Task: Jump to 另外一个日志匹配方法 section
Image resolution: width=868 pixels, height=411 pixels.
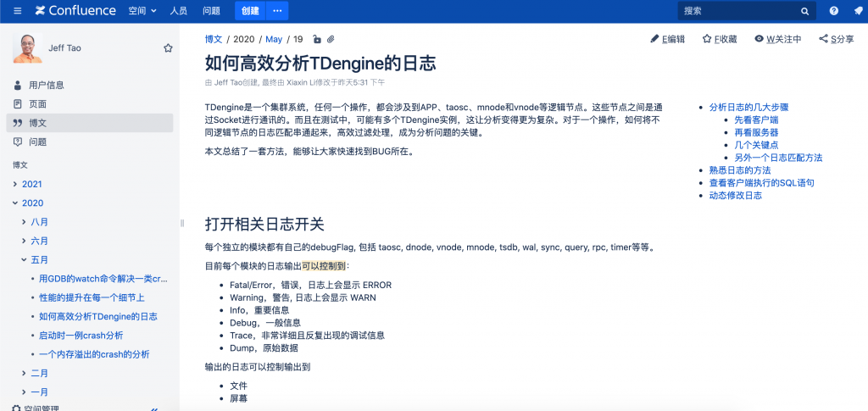Action: click(778, 158)
